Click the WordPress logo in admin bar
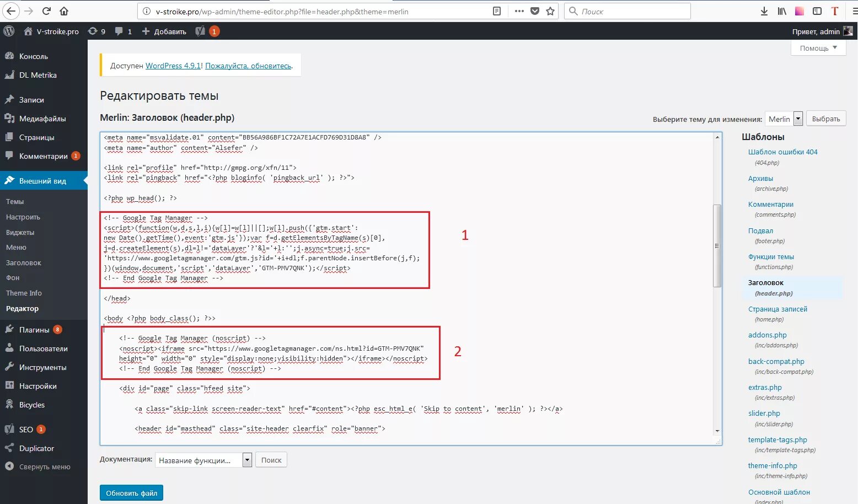858x504 pixels. pos(9,31)
